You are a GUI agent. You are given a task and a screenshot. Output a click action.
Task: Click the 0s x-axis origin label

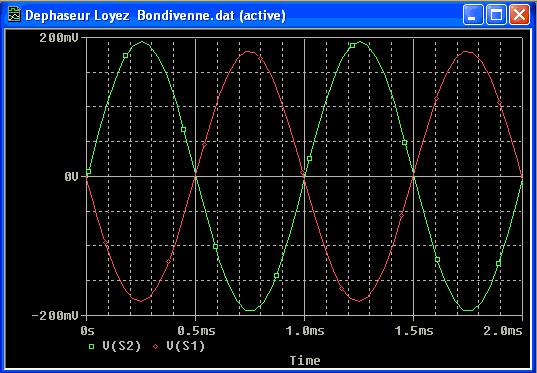click(87, 331)
